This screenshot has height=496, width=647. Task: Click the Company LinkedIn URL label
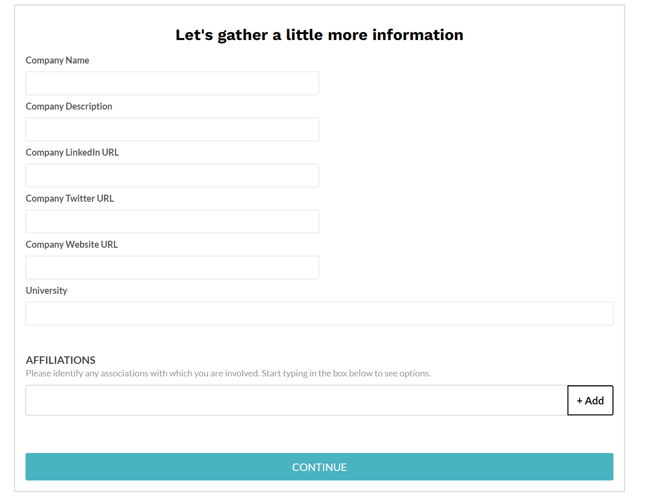click(x=72, y=152)
